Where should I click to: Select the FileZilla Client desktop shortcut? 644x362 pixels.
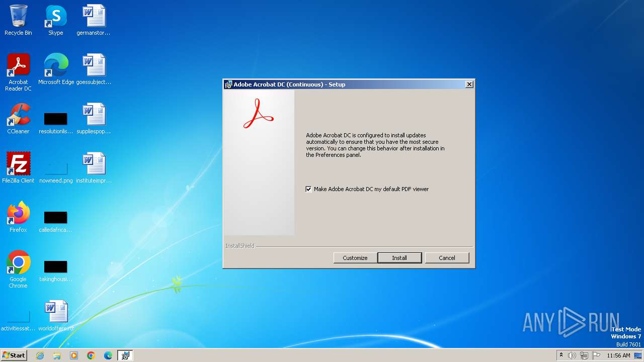(18, 168)
